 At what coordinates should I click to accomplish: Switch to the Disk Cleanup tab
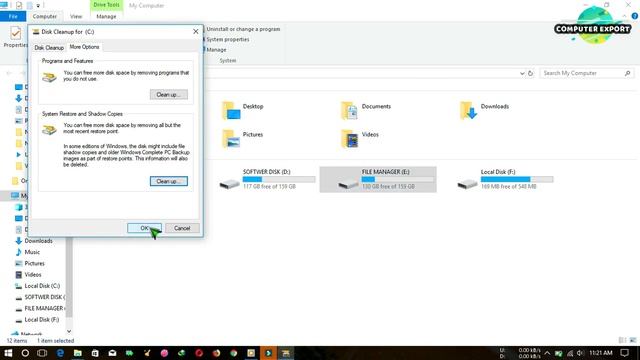[x=49, y=48]
